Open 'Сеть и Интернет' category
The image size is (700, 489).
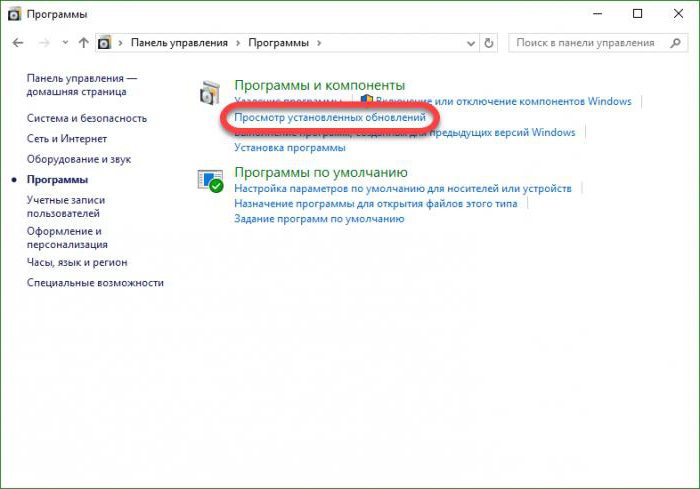pyautogui.click(x=67, y=139)
